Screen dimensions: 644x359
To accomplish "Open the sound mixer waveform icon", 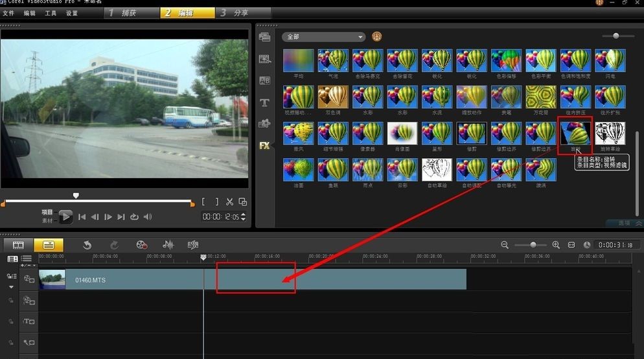I will 168,245.
